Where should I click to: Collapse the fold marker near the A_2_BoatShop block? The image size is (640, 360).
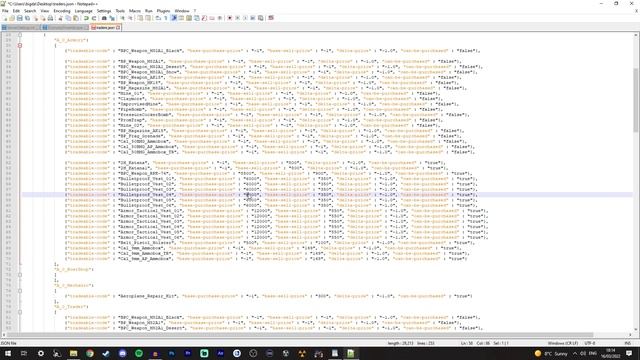20,275
